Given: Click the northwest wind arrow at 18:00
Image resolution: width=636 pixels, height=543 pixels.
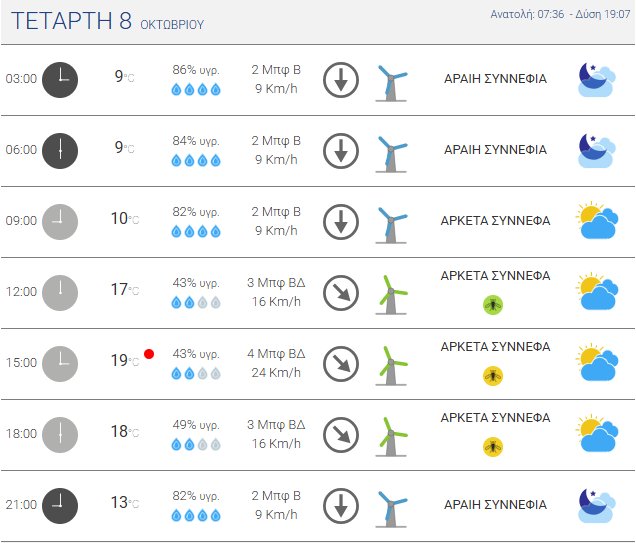Looking at the screenshot, I should tap(341, 434).
